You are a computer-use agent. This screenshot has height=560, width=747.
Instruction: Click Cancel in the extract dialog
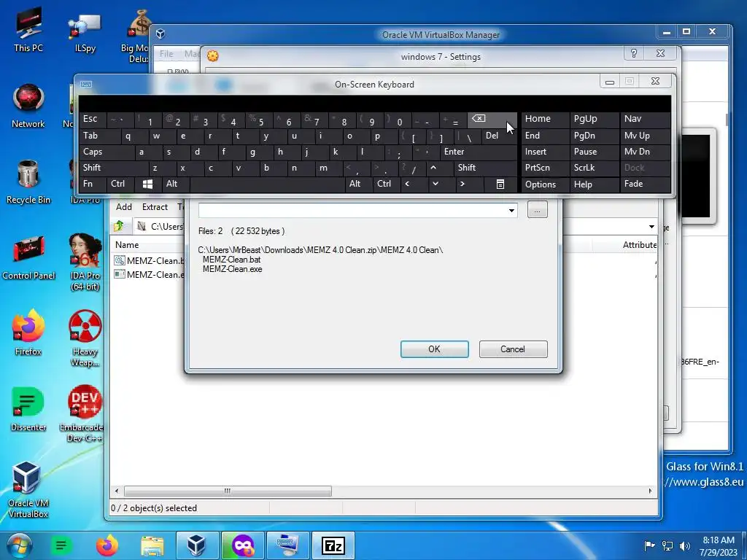point(513,349)
